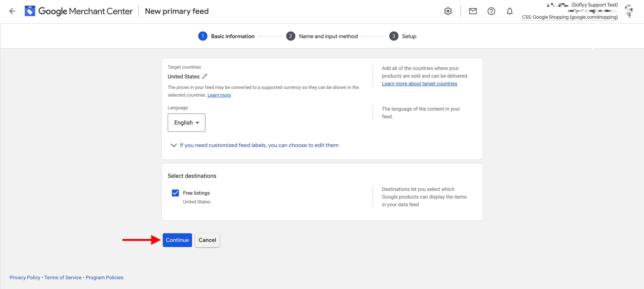This screenshot has width=644, height=289.
Task: Click the chevron beside feed labels text
Action: (173, 145)
